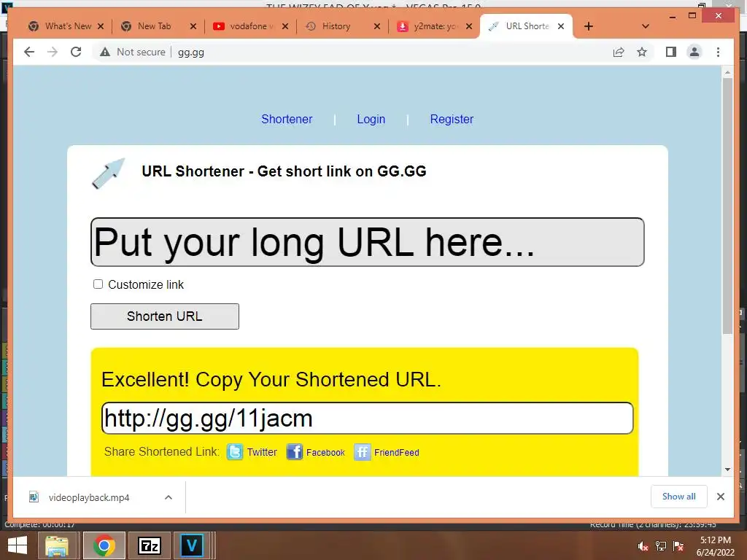This screenshot has height=560, width=747.
Task: Click the Twitter bird icon
Action: pyautogui.click(x=234, y=451)
